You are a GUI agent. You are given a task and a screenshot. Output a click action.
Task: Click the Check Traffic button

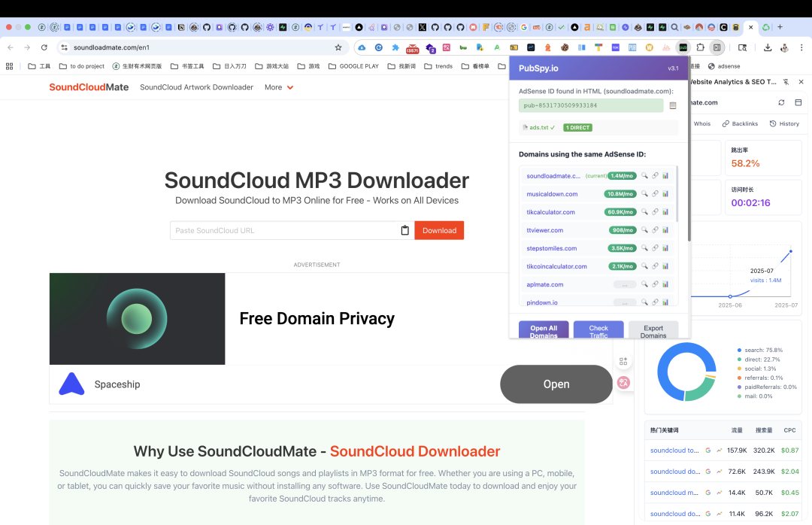pyautogui.click(x=598, y=329)
